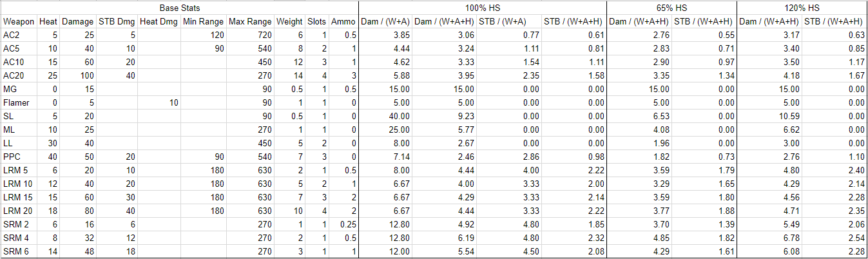This screenshot has height=259, width=868.
Task: Select the Weight column header
Action: click(289, 21)
